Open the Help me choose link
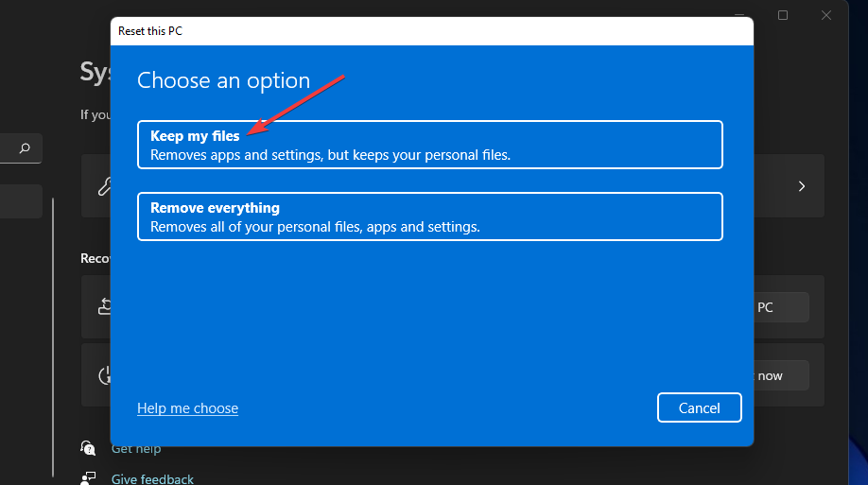The width and height of the screenshot is (868, 485). pos(187,408)
